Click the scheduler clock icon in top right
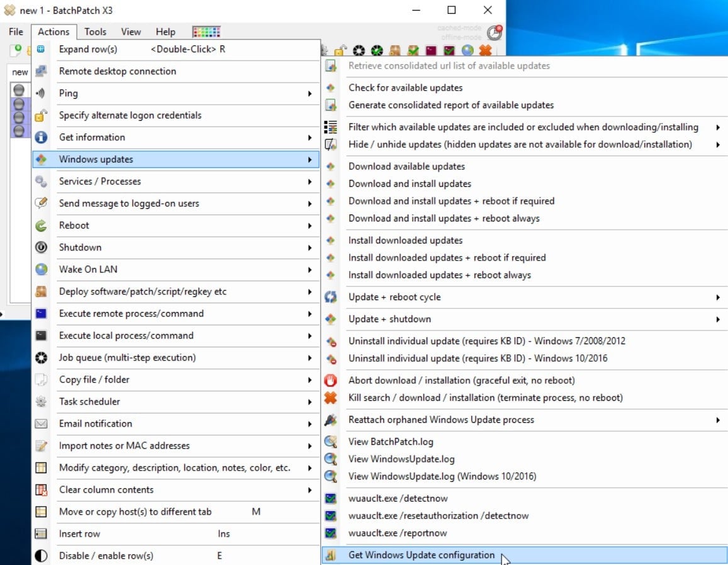 pyautogui.click(x=495, y=33)
